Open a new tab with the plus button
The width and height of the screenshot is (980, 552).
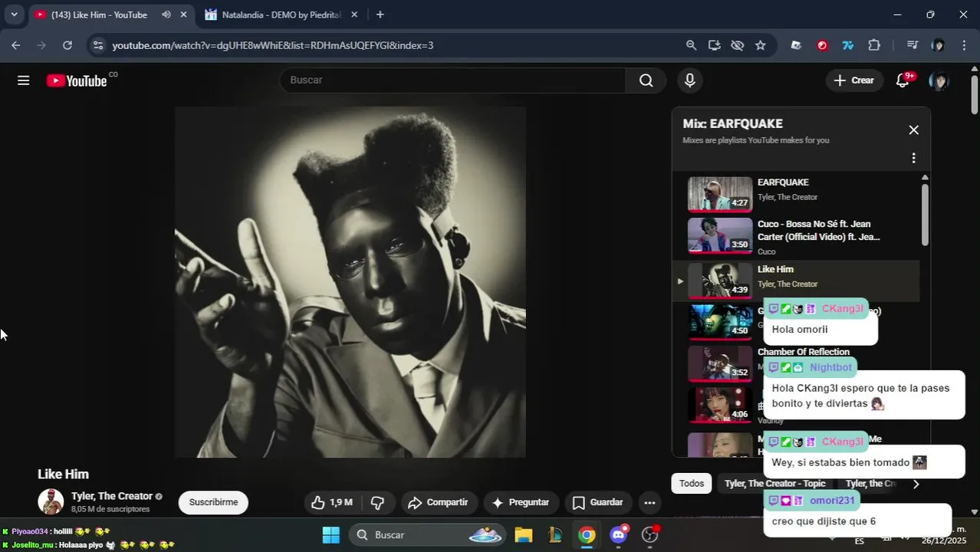(x=380, y=15)
